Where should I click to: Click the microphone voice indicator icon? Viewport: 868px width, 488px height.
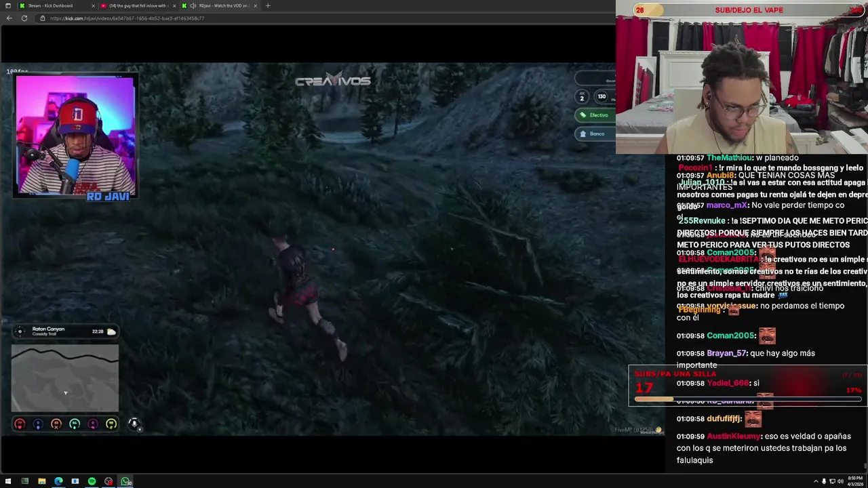coord(134,424)
